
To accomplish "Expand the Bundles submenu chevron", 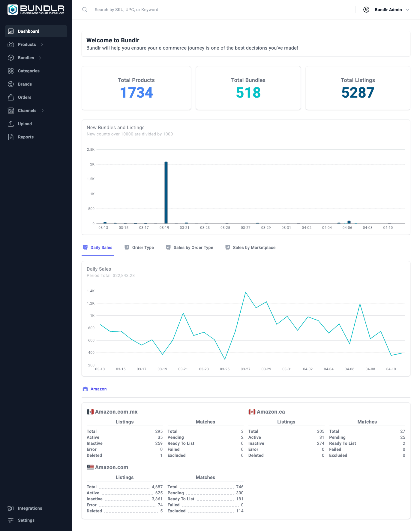I will pos(40,58).
